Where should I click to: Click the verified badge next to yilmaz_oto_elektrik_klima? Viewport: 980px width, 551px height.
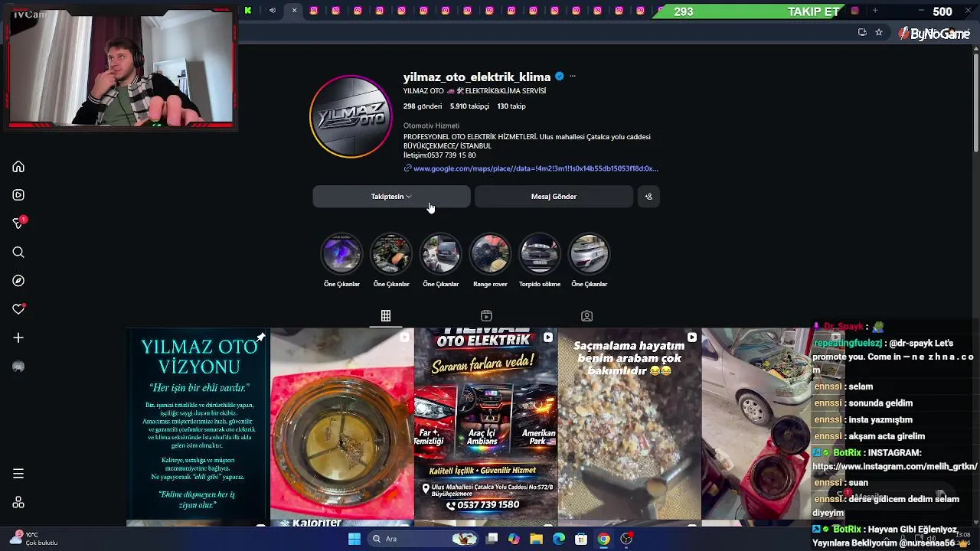(x=560, y=77)
